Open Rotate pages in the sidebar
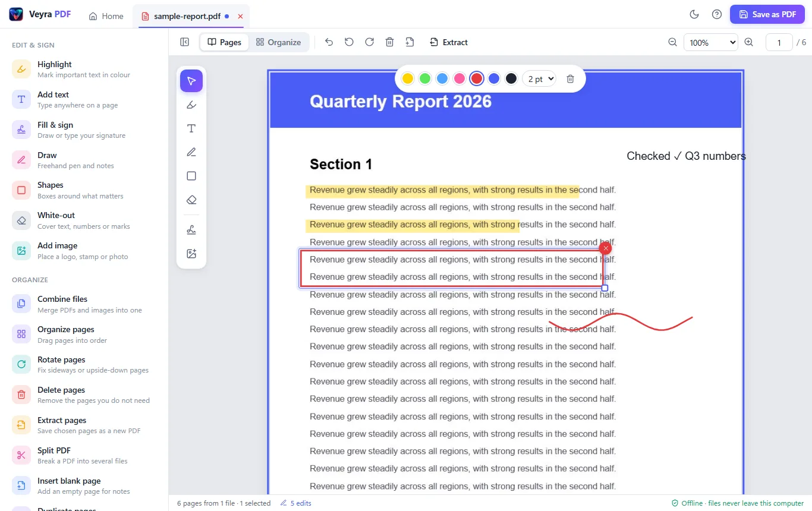The height and width of the screenshot is (511, 812). (x=84, y=364)
